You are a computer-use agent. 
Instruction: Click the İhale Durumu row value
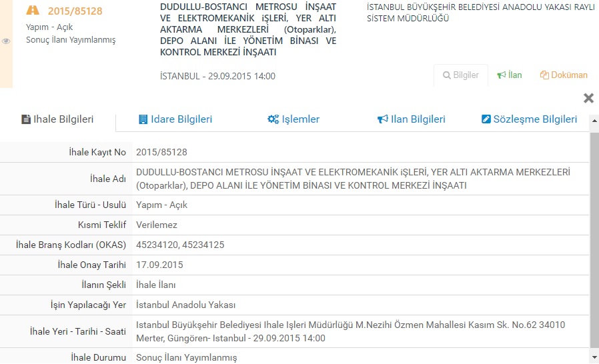coord(186,357)
